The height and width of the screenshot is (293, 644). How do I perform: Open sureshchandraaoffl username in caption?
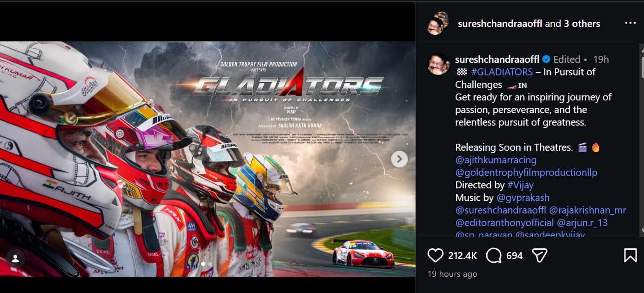[497, 60]
